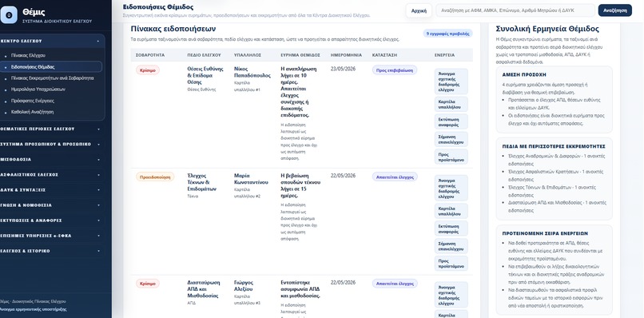Image resolution: width=644 pixels, height=318 pixels.
Task: Click Μαρία Κωνσταντίνου row Απαιτείται έλεγχος status
Action: point(395,177)
